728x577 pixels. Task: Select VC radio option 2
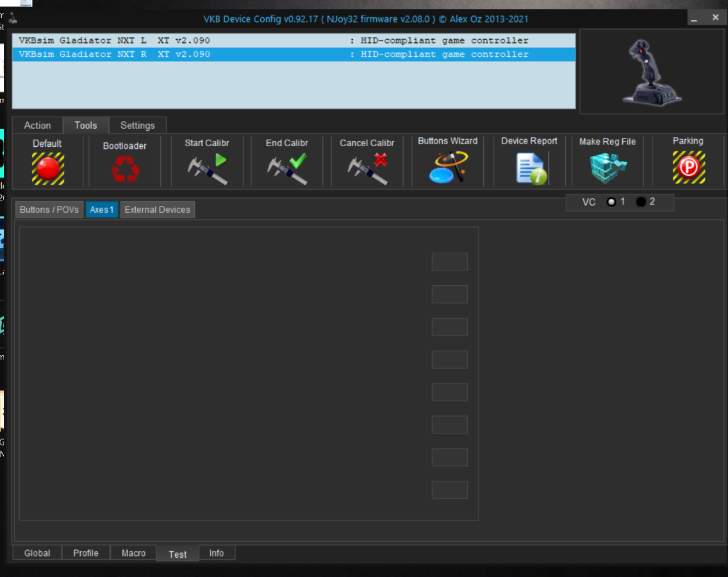coord(641,202)
